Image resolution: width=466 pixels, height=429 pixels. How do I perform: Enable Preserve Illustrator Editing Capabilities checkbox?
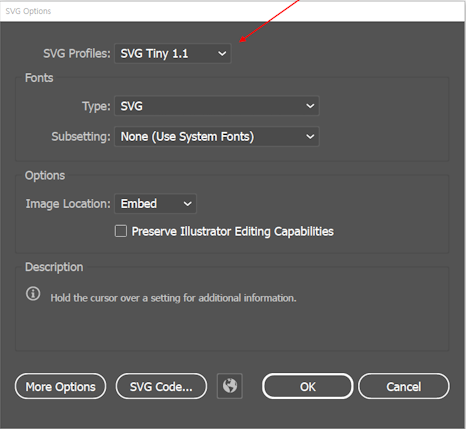121,231
